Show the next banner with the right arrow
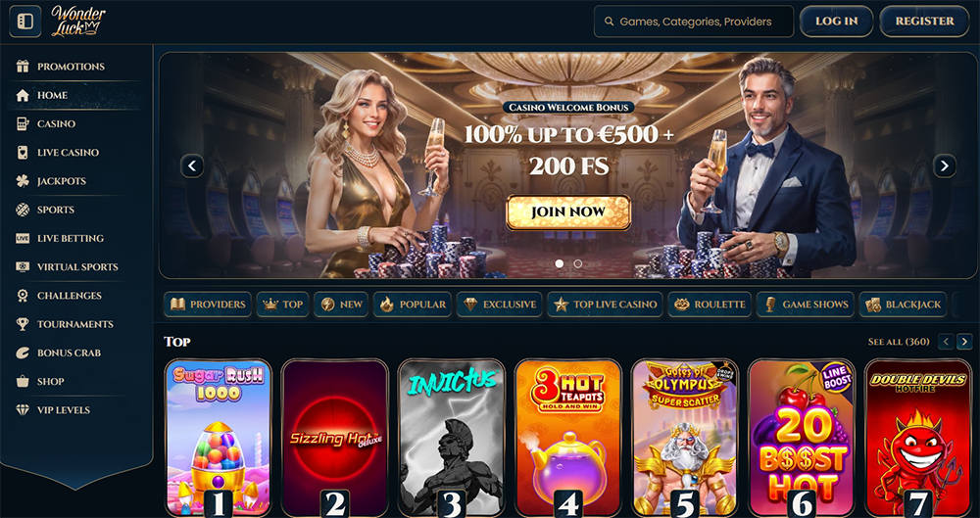The height and width of the screenshot is (518, 980). point(945,166)
